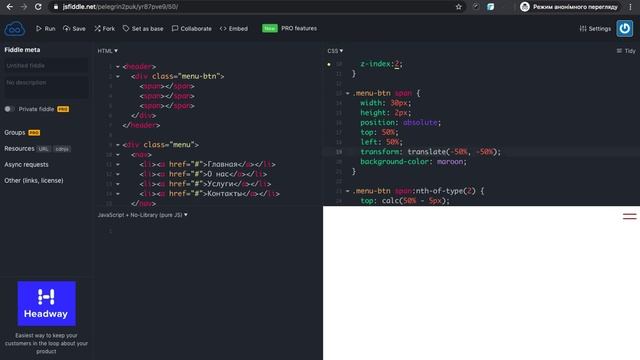Open the Collaborate option
The height and width of the screenshot is (360, 640).
(191, 29)
